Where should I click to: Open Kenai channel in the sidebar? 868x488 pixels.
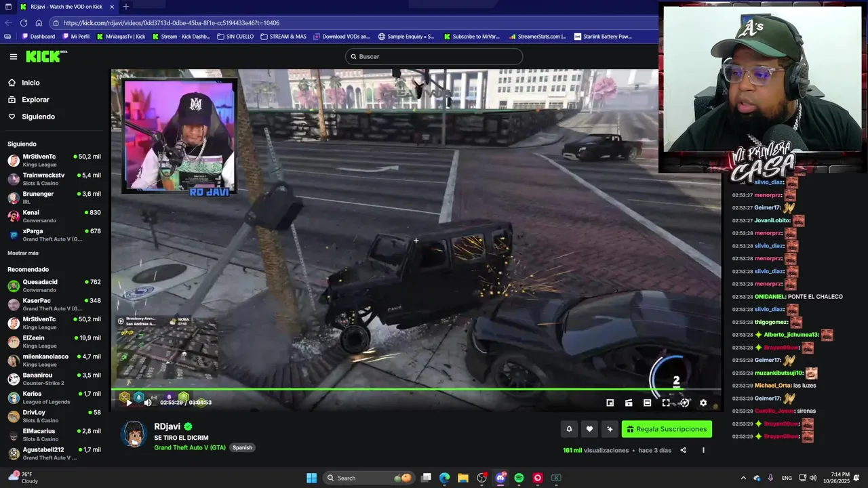click(54, 216)
